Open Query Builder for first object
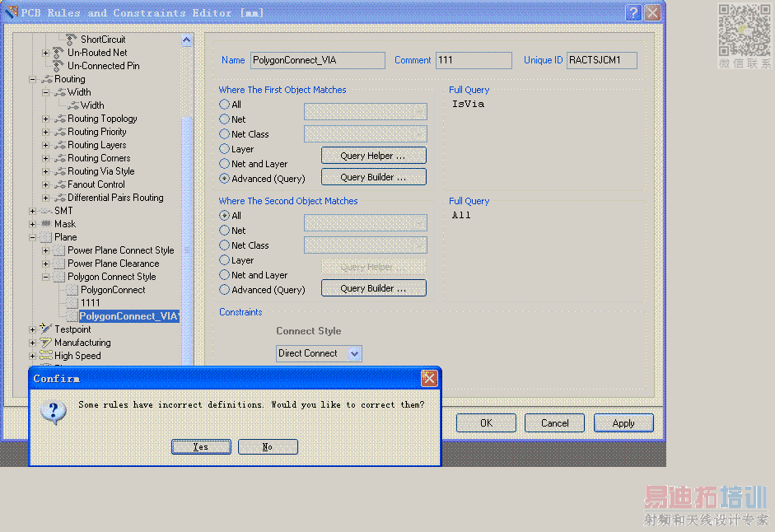The height and width of the screenshot is (532, 775). [x=374, y=177]
